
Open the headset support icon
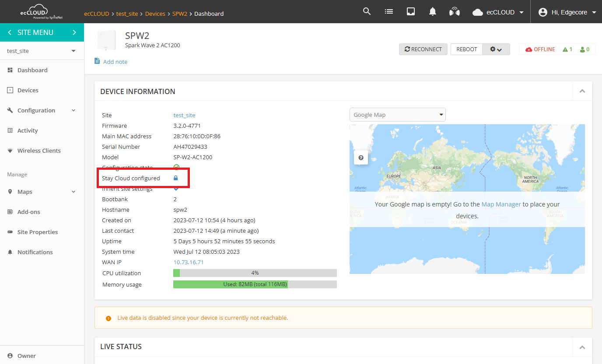[x=455, y=12]
